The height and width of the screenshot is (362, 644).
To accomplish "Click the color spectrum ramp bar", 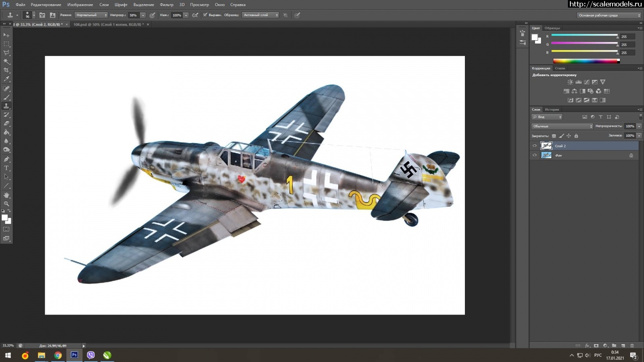I will pos(586,61).
